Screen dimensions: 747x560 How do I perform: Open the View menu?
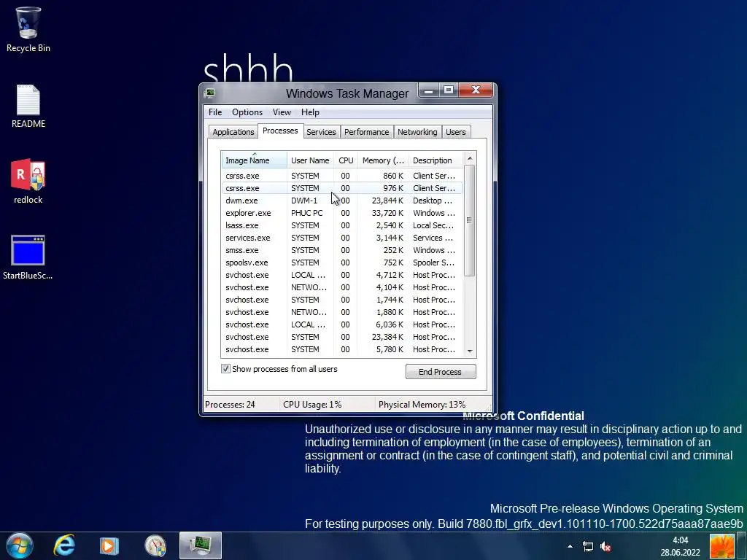point(282,112)
